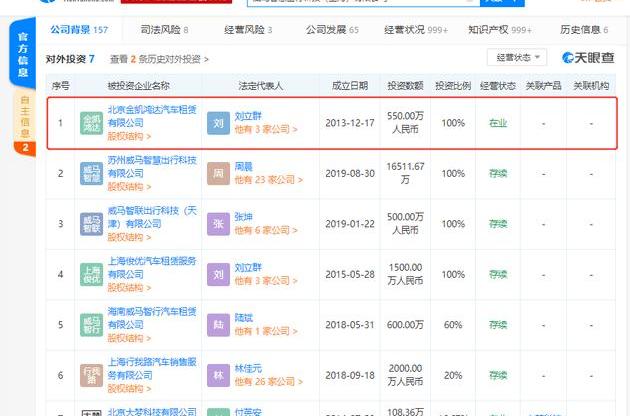The image size is (630, 416).
Task: Expand 他有 3 家公司 in row 1
Action: 266,129
